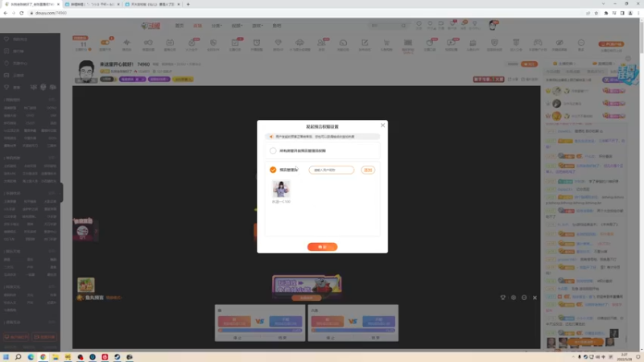Click 结束 on the first prediction card
Screen dimensions: 644x362
(x=283, y=338)
